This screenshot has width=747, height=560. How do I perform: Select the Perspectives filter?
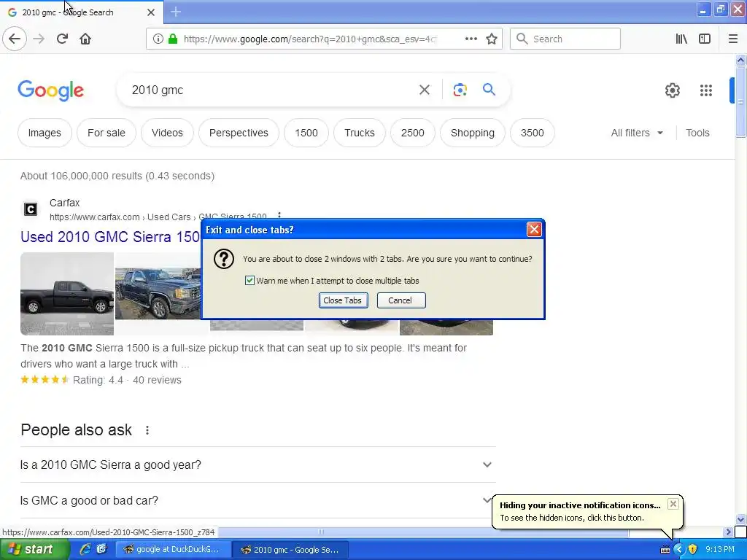[x=239, y=133]
